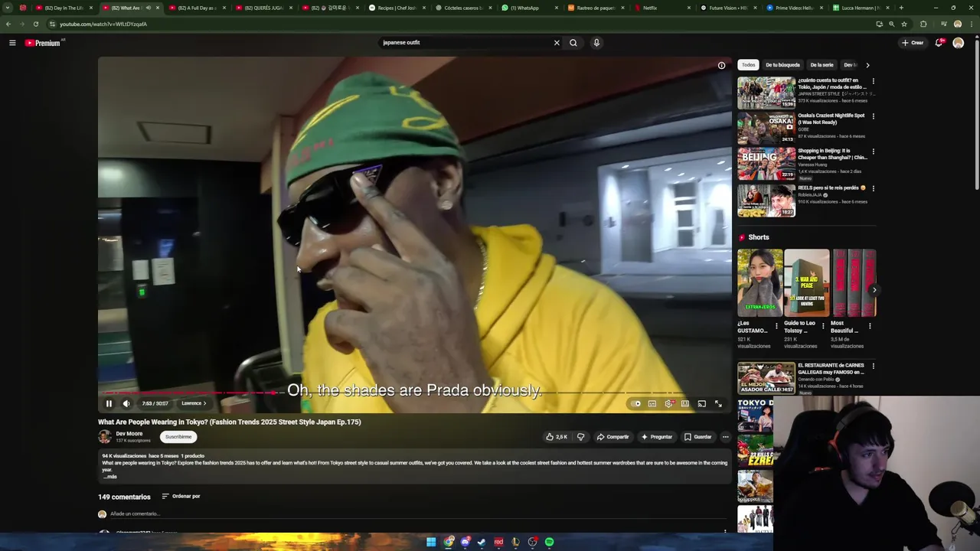Open Restaurante de Carnes Gallegas video
This screenshot has height=551, width=980.
[x=766, y=378]
